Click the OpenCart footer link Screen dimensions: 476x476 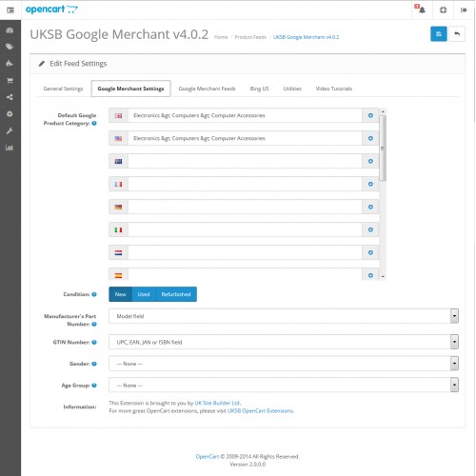pos(208,456)
